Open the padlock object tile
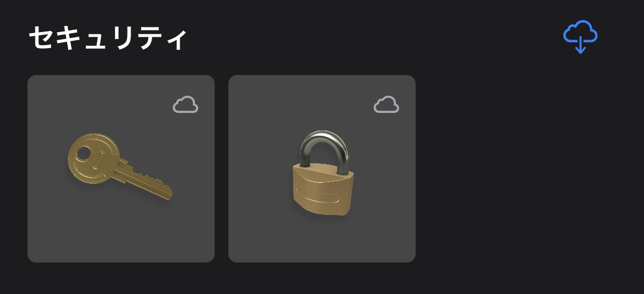The image size is (644, 294). tap(322, 168)
